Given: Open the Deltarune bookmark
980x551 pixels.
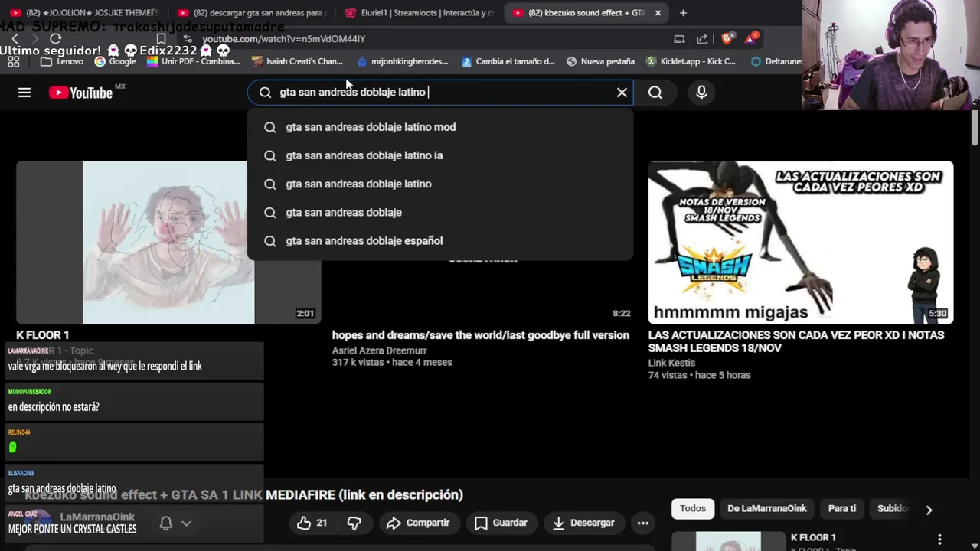Looking at the screenshot, I should [776, 61].
